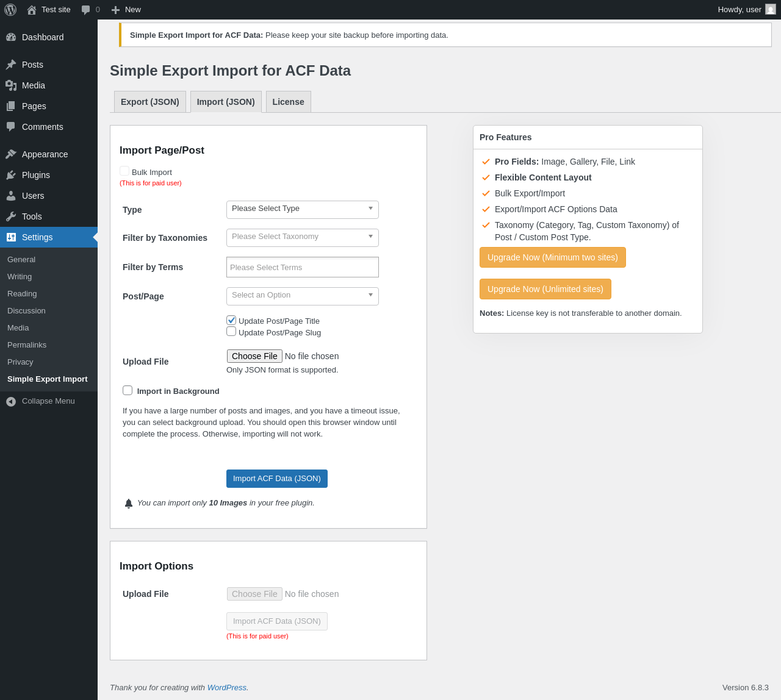Open Posts via the pushpin icon
This screenshot has height=700, width=781.
point(11,65)
